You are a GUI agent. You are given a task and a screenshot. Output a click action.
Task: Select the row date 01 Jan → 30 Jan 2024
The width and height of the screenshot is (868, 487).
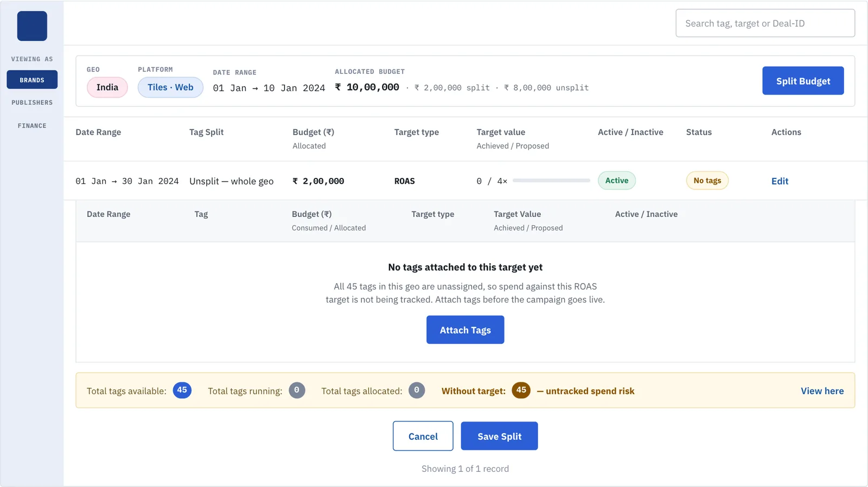pyautogui.click(x=127, y=181)
